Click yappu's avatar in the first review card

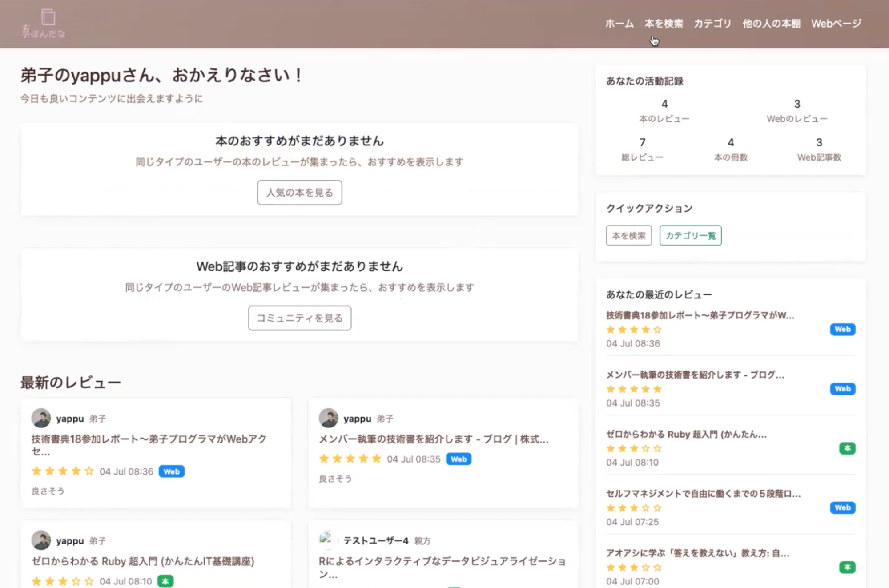41,418
